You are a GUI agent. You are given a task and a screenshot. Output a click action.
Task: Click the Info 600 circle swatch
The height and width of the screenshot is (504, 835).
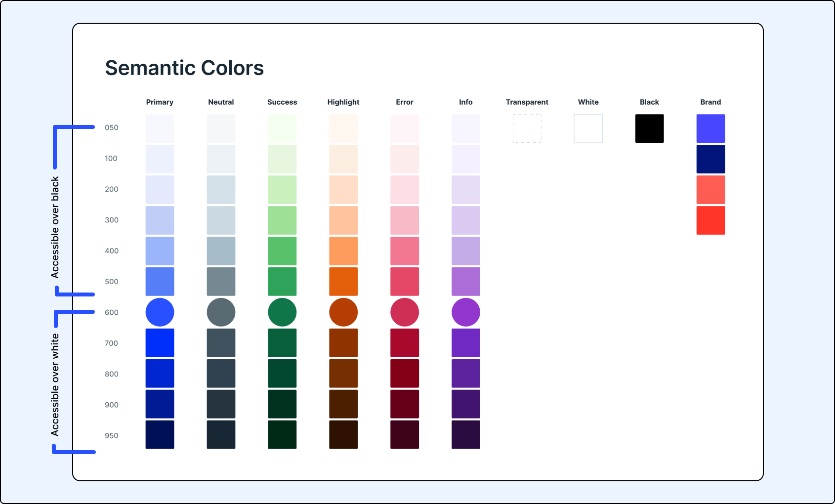[x=465, y=312]
